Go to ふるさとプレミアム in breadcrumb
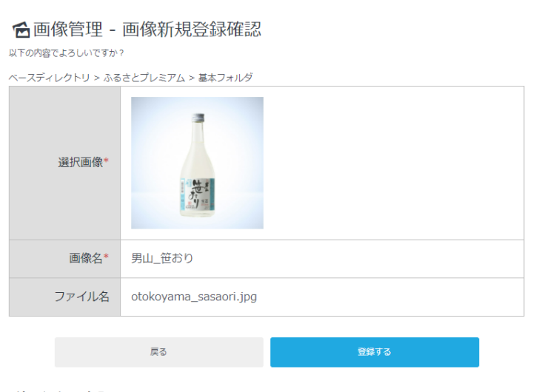The image size is (536, 392). (144, 77)
